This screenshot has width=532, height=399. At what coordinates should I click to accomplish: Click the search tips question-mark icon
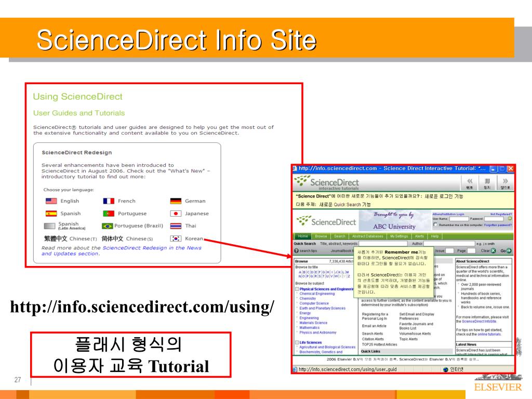[296, 251]
